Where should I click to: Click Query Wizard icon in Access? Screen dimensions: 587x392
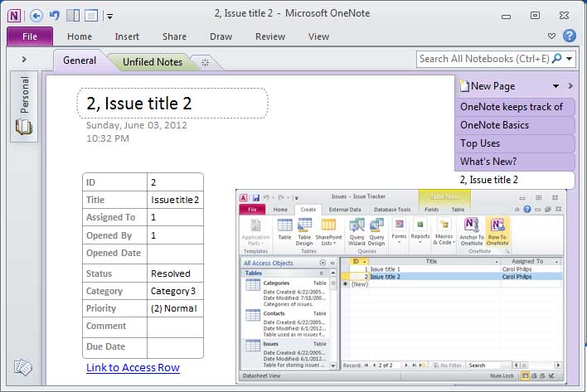[x=357, y=232]
